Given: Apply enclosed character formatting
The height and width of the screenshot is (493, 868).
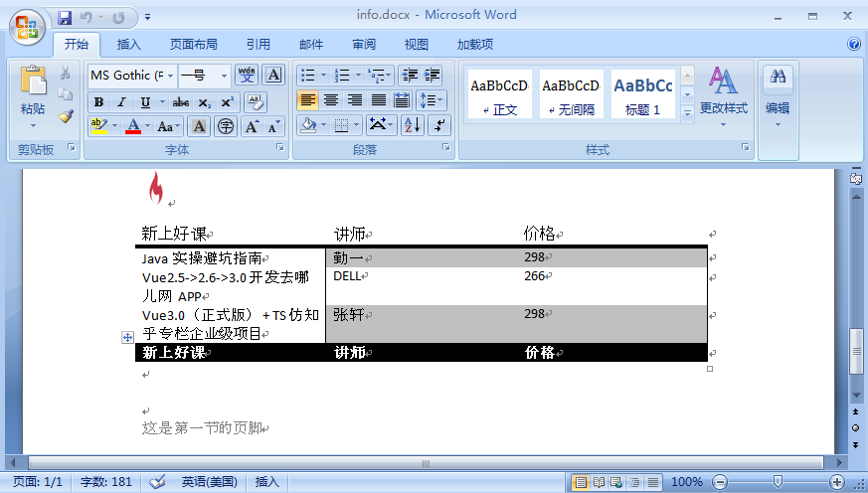Looking at the screenshot, I should point(226,126).
